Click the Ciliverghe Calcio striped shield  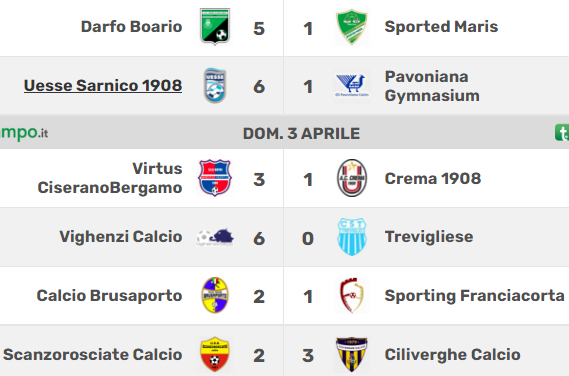coord(352,354)
